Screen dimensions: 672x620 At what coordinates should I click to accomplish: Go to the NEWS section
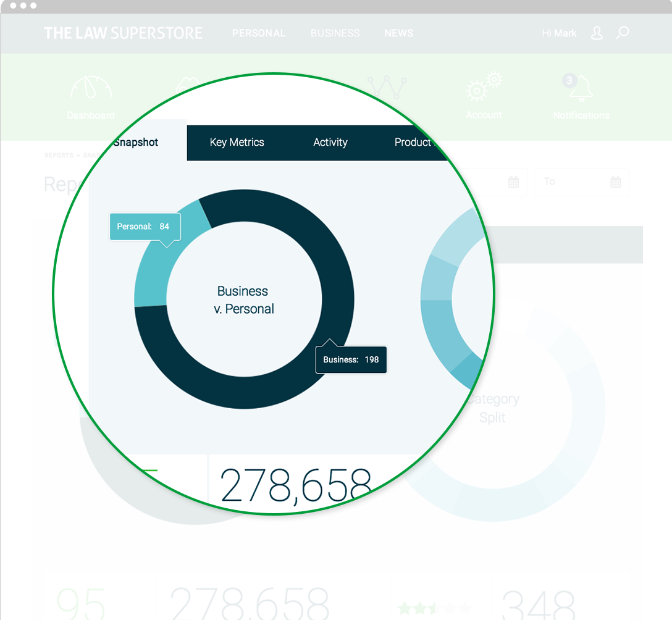coord(398,33)
